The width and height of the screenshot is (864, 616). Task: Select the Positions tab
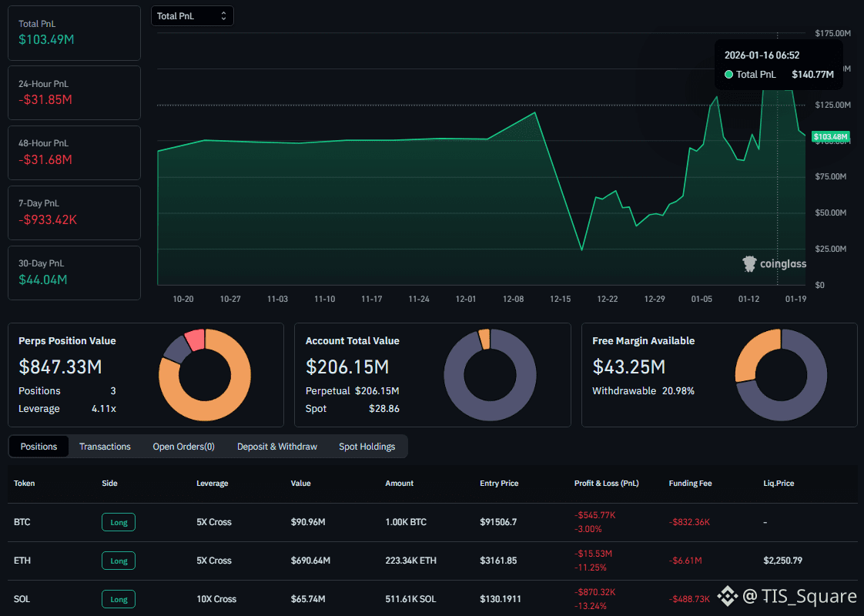[39, 447]
